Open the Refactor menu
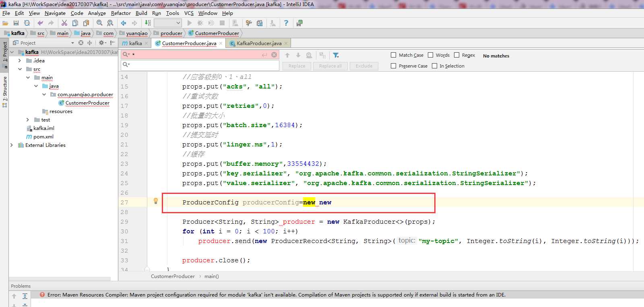Image resolution: width=644 pixels, height=307 pixels. pos(121,13)
